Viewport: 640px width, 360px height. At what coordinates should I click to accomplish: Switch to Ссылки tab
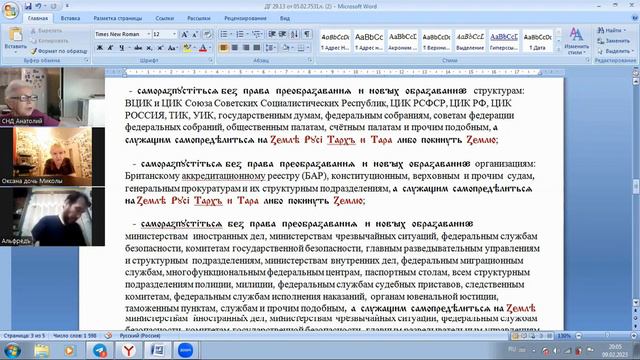tap(164, 18)
